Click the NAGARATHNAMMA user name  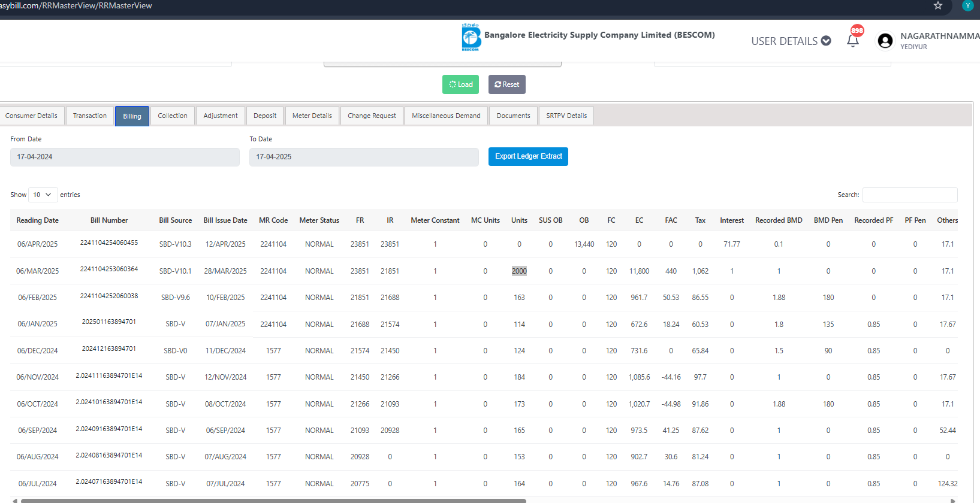point(940,36)
